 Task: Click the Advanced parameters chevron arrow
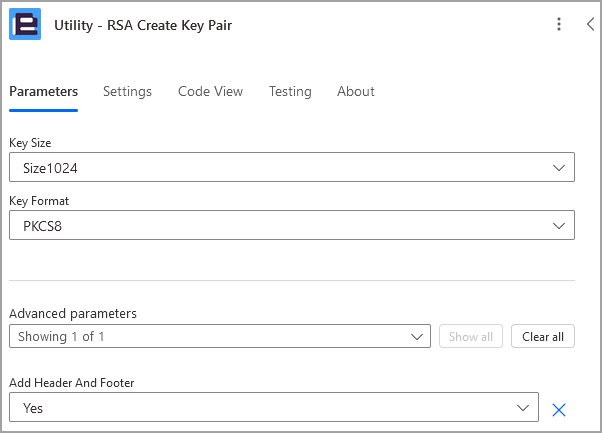(x=417, y=337)
